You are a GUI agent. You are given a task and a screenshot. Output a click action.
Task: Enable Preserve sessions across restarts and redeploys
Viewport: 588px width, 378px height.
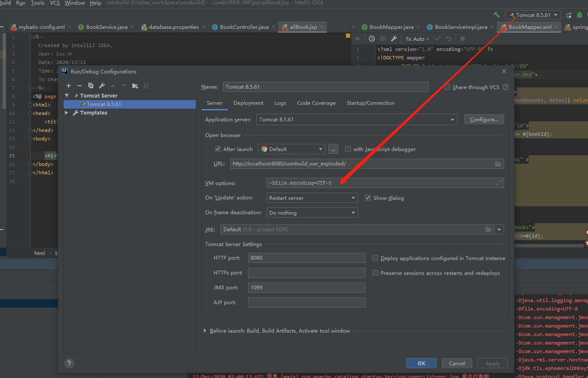[x=375, y=273]
